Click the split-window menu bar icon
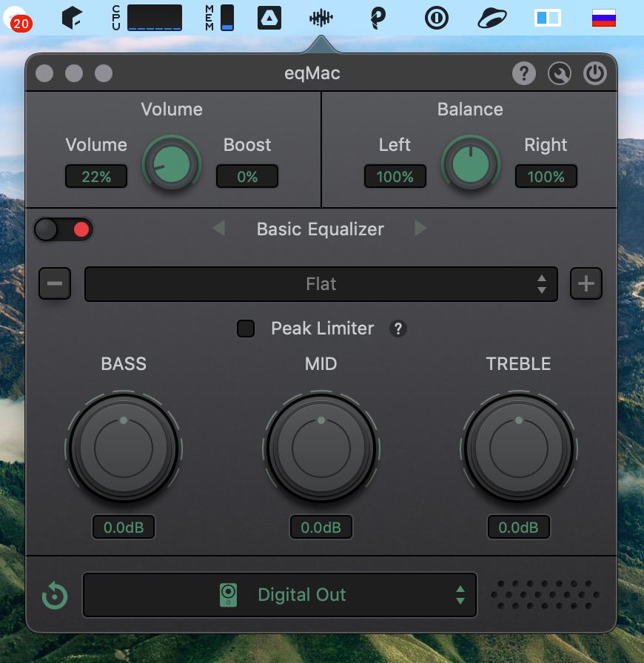 pyautogui.click(x=548, y=18)
